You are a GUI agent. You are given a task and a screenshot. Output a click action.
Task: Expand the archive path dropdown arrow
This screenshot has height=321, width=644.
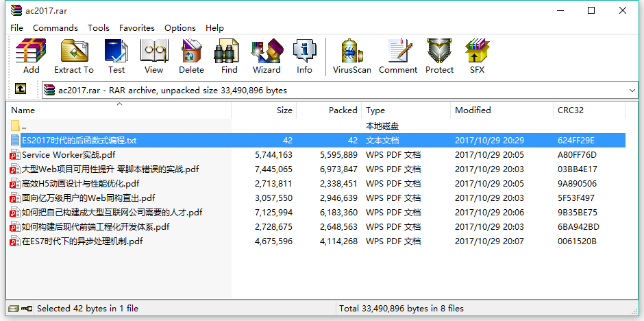tap(632, 90)
